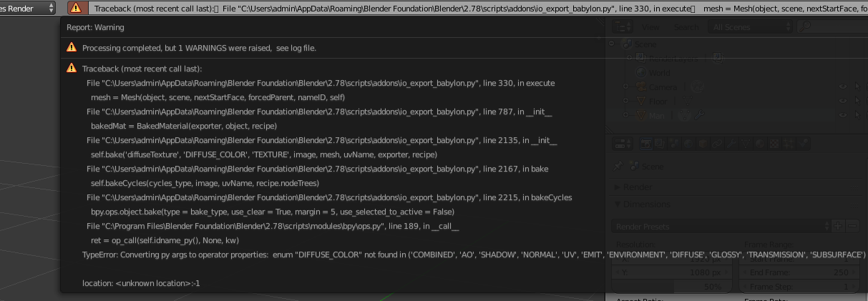Screen dimensions: 868x301
Task: Open the Outliner editor type selector
Action: pos(623,27)
